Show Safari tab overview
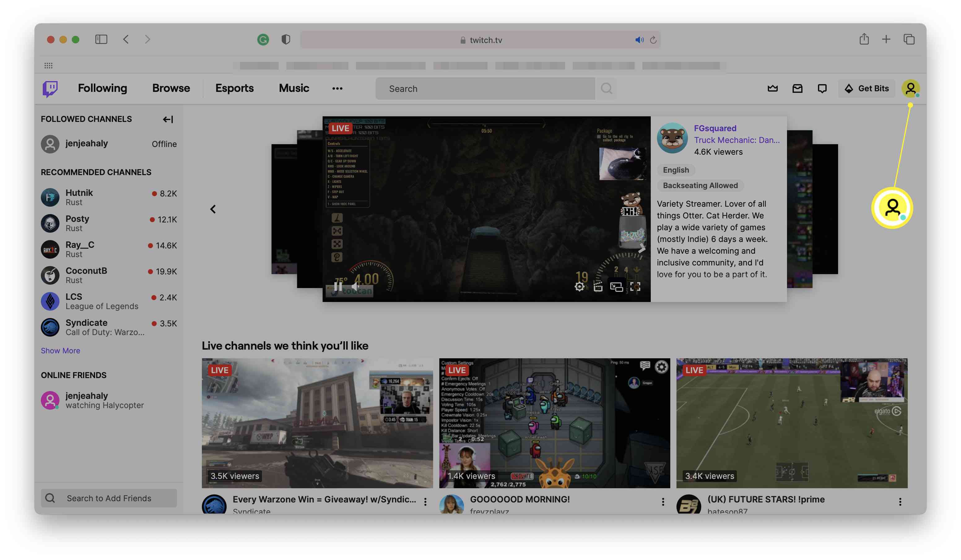The width and height of the screenshot is (961, 560). [909, 39]
